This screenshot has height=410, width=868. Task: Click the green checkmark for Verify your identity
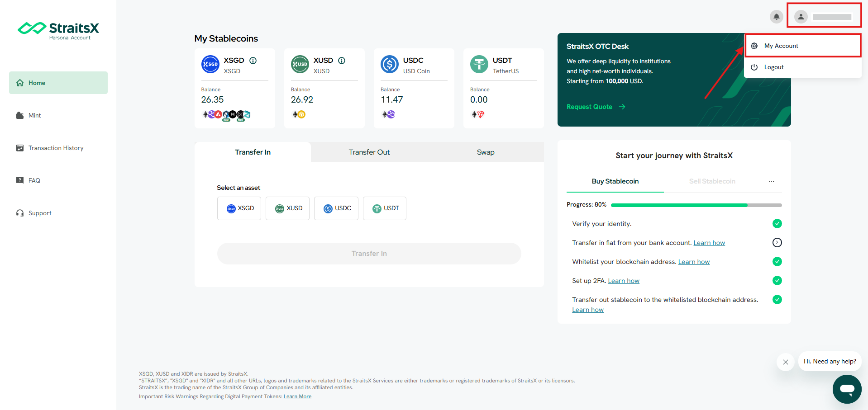click(777, 224)
